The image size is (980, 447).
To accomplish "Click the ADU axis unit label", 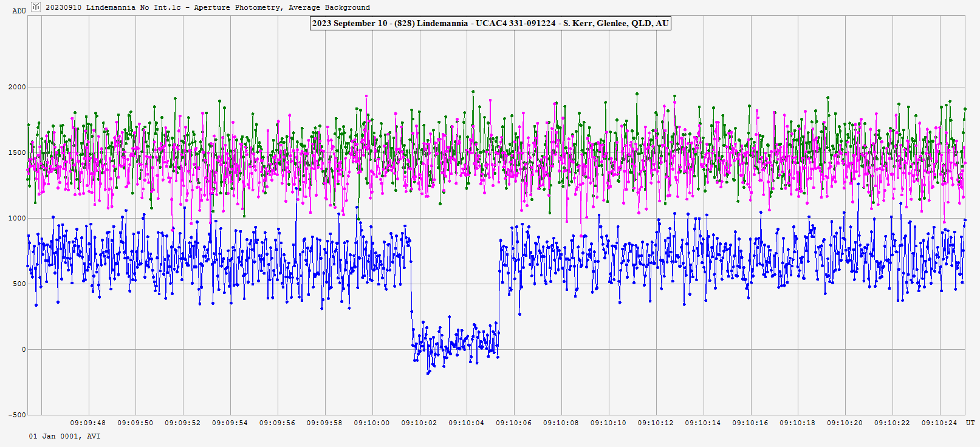I will [19, 11].
